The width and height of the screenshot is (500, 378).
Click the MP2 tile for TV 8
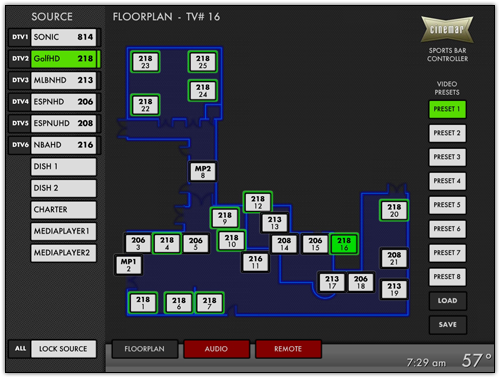coord(203,172)
